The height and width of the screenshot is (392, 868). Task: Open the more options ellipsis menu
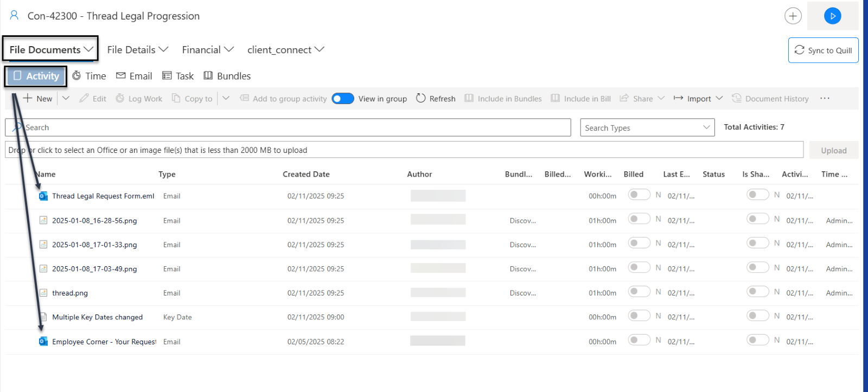point(825,98)
